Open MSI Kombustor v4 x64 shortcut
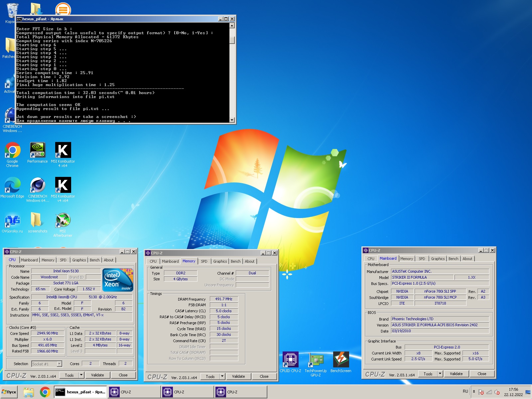The width and height of the screenshot is (532, 399). coord(63,190)
